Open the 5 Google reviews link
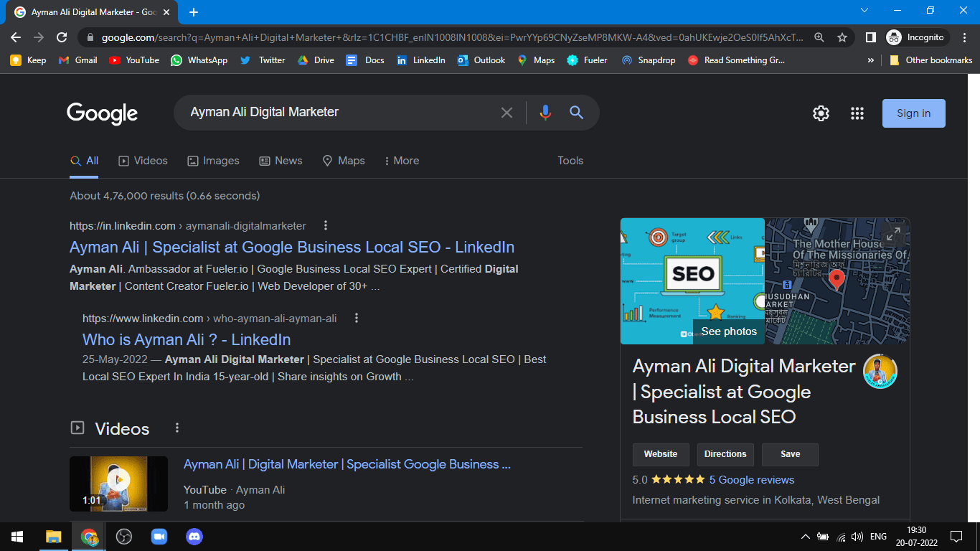This screenshot has height=551, width=980. 751,480
